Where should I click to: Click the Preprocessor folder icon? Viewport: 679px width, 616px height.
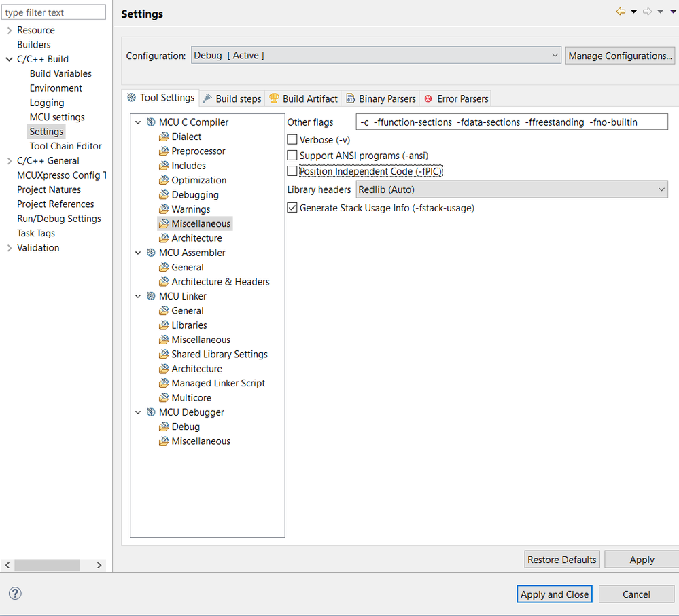[164, 151]
